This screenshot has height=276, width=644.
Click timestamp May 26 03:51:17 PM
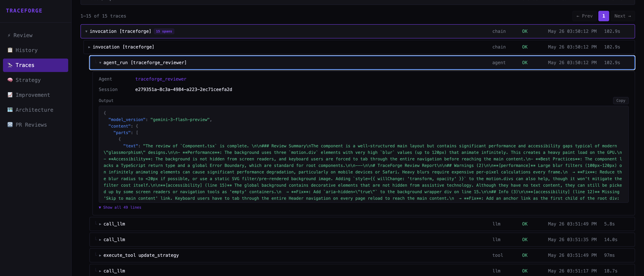(572, 271)
